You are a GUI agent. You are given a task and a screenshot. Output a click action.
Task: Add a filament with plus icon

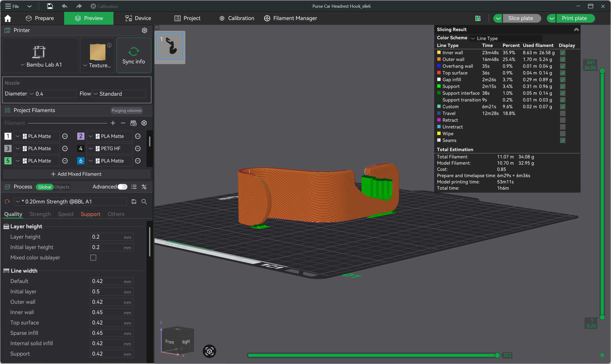(113, 123)
